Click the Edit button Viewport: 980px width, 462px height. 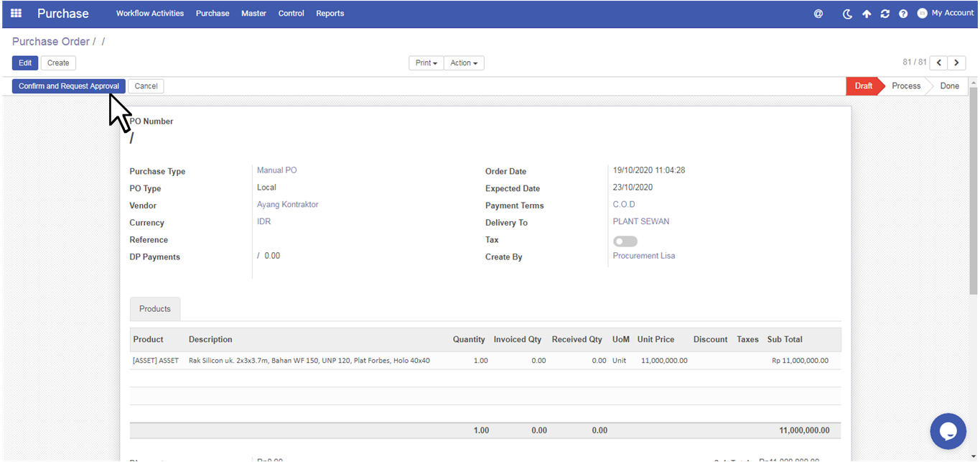click(x=25, y=63)
